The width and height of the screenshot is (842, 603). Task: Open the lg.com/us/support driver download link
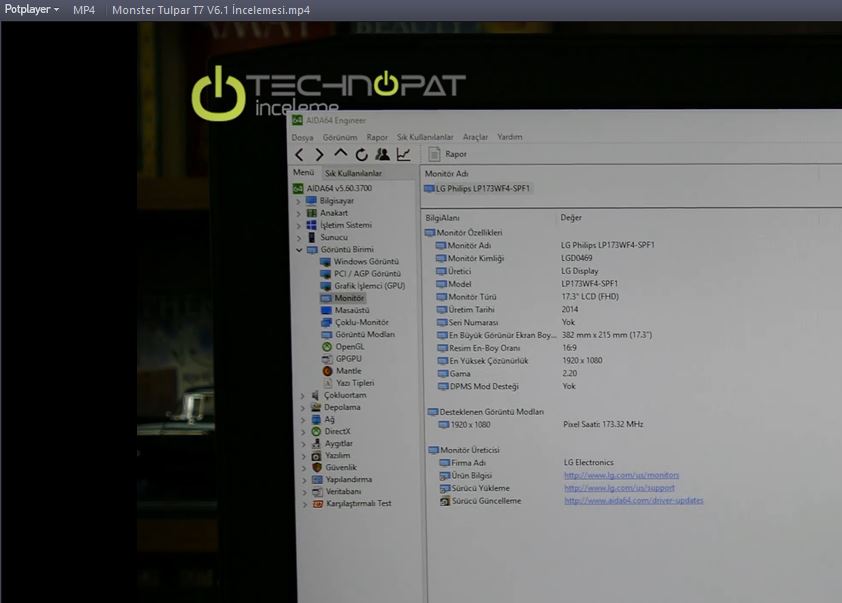pyautogui.click(x=619, y=488)
